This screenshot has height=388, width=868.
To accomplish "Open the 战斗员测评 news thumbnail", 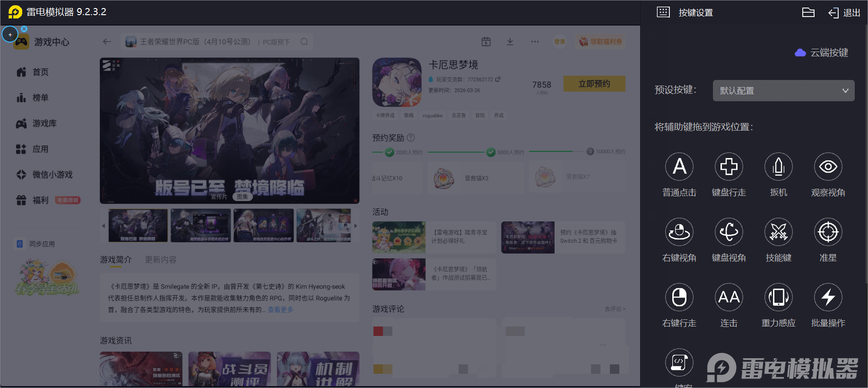I will (229, 369).
